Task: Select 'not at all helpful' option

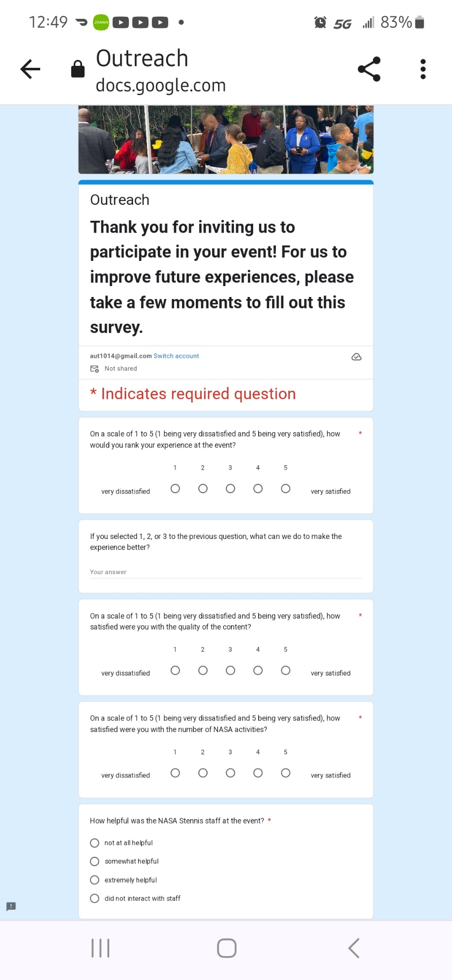Action: click(95, 843)
